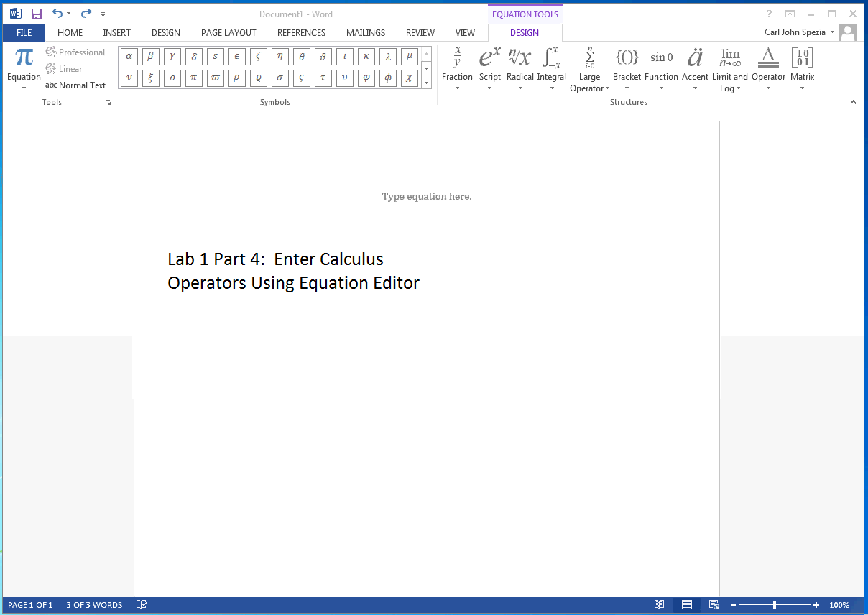Open the Equation dropdown menu

click(24, 69)
